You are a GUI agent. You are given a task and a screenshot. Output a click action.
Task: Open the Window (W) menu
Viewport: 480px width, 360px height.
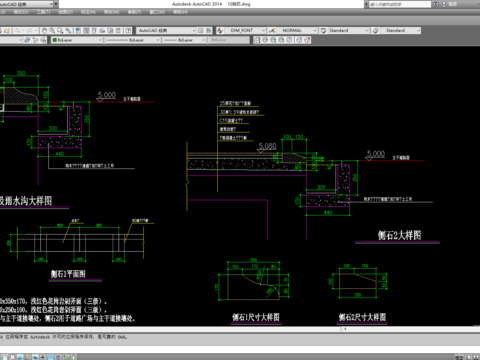click(157, 12)
